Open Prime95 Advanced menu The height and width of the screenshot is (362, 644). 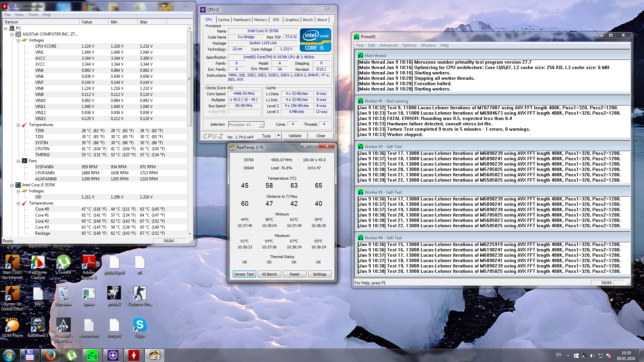[388, 45]
